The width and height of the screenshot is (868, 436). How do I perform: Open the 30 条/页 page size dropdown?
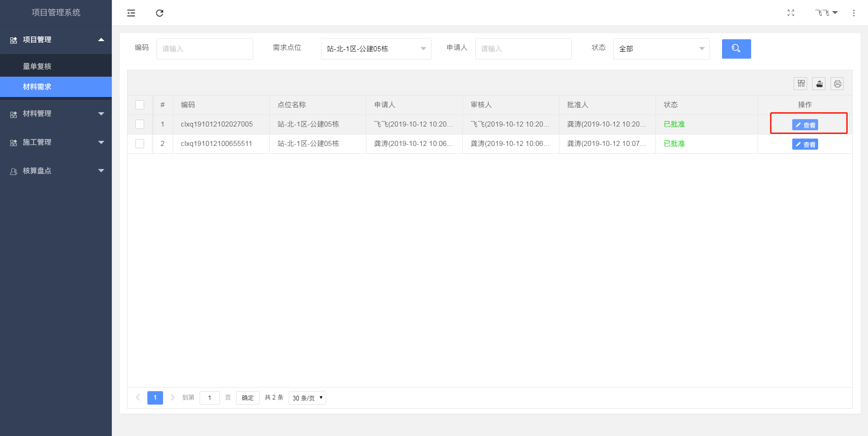click(307, 398)
